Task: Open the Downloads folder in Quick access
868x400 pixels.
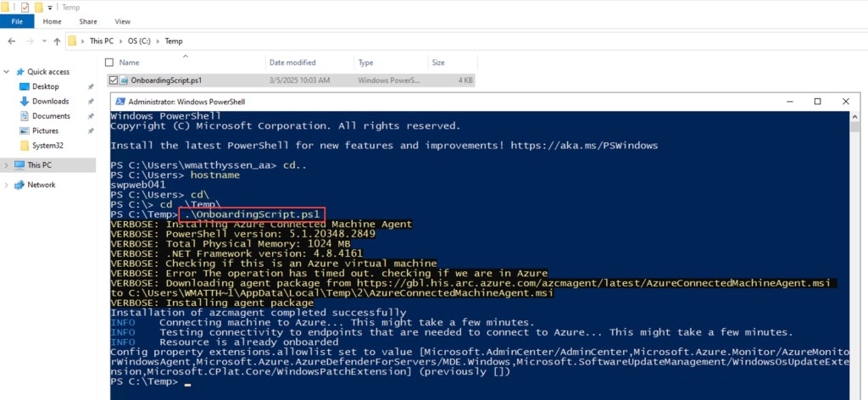Action: [x=50, y=102]
